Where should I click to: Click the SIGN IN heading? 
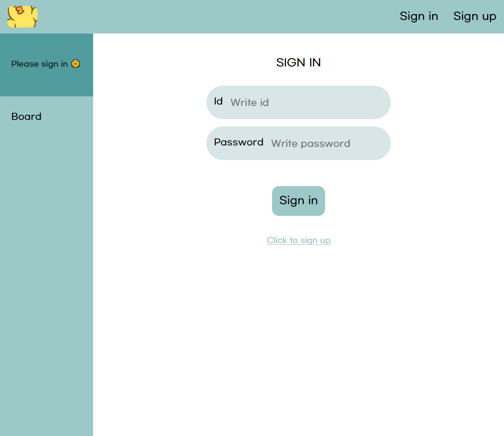point(298,62)
